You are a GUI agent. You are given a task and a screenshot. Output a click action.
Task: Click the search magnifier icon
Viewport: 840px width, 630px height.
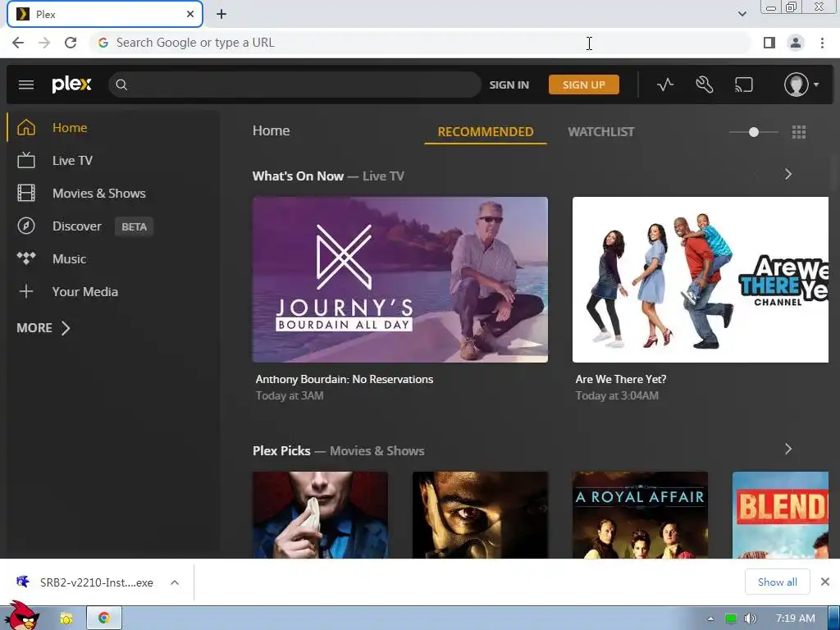121,84
